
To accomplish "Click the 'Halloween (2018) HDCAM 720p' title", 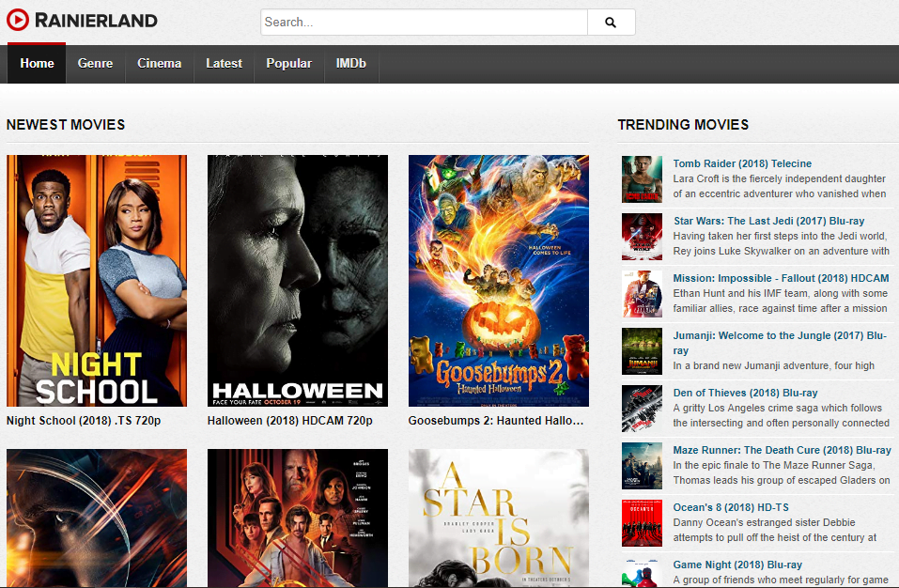I will point(290,421).
